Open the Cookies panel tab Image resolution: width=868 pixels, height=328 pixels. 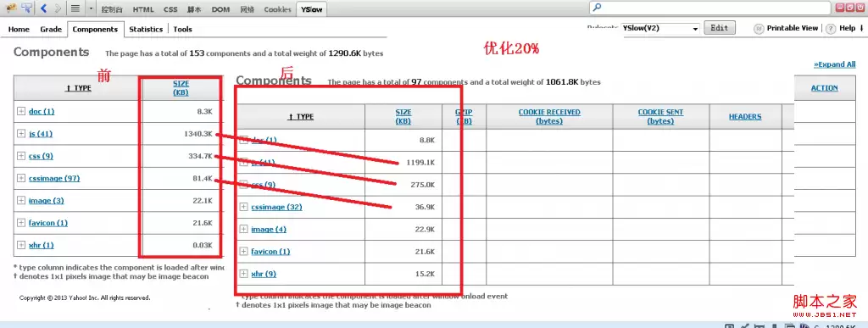277,9
